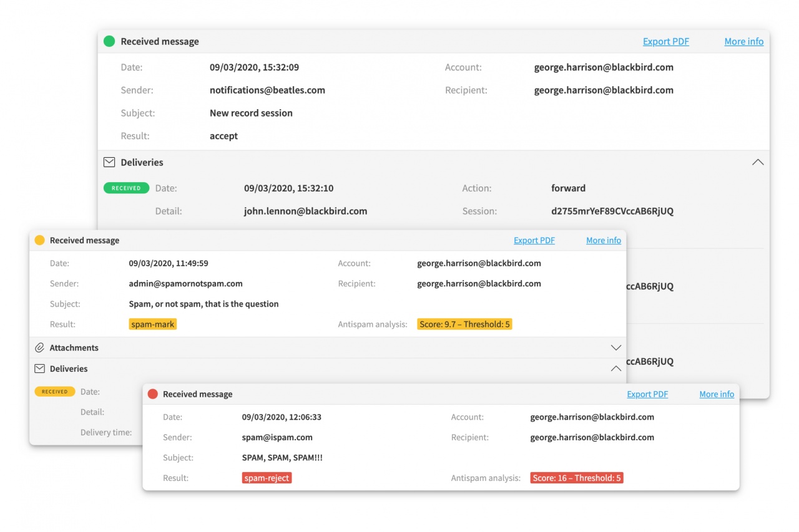The width and height of the screenshot is (799, 532).
Task: Click the green status dot of the received message
Action: pyautogui.click(x=109, y=42)
